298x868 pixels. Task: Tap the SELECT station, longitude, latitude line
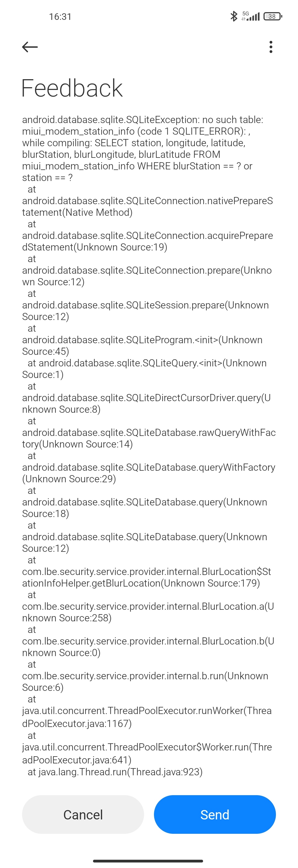(x=134, y=143)
